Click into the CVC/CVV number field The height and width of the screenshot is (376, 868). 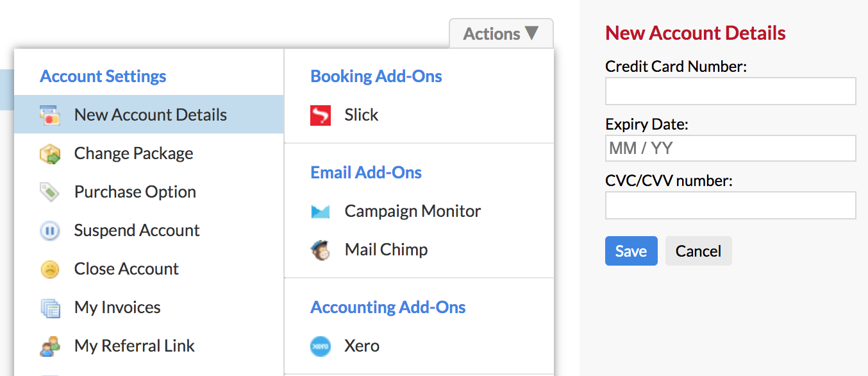(731, 205)
